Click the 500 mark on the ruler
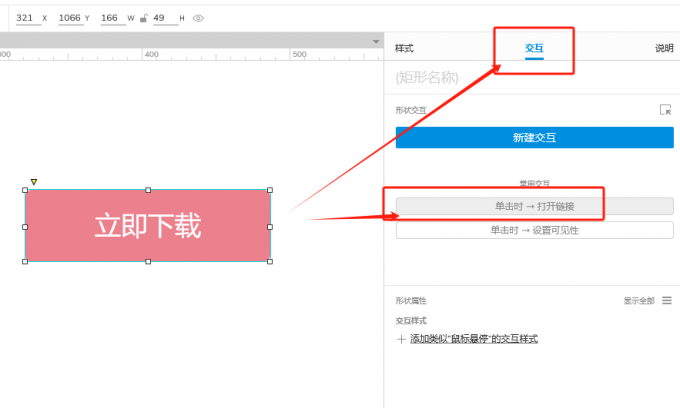The image size is (680, 408). point(299,54)
